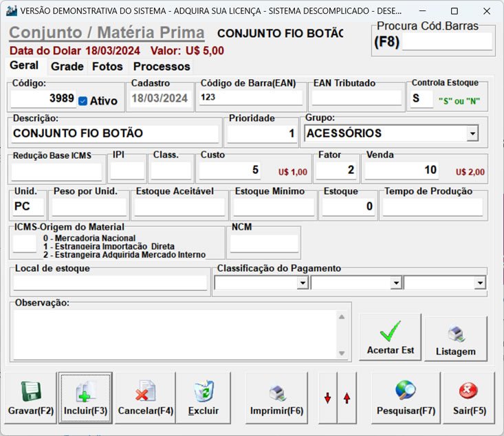Save record with Gravar(F2) button

[x=30, y=398]
